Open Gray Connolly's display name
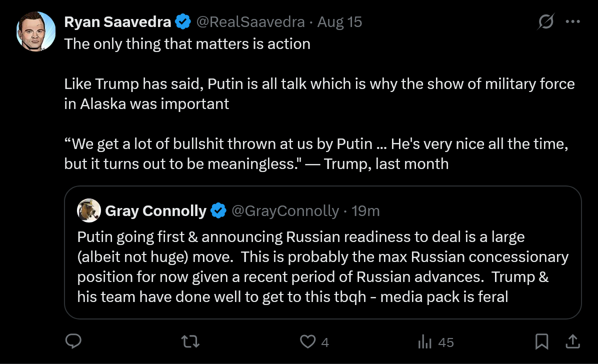 (155, 211)
